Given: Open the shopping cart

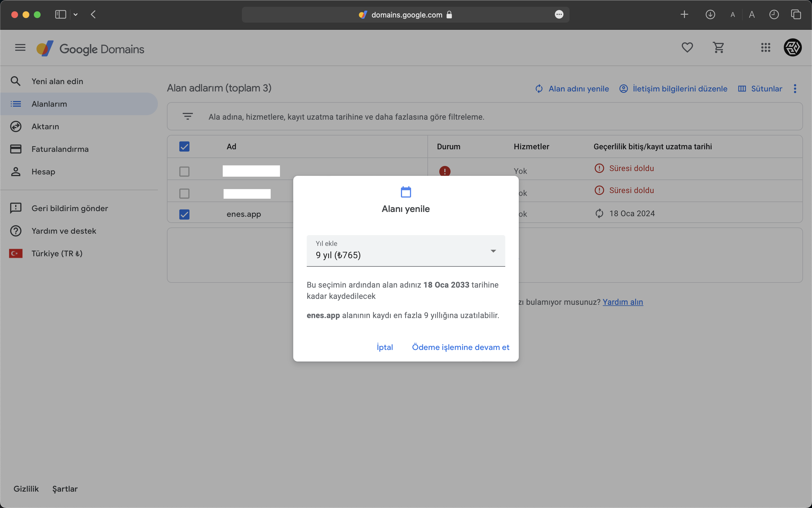Looking at the screenshot, I should coord(718,48).
